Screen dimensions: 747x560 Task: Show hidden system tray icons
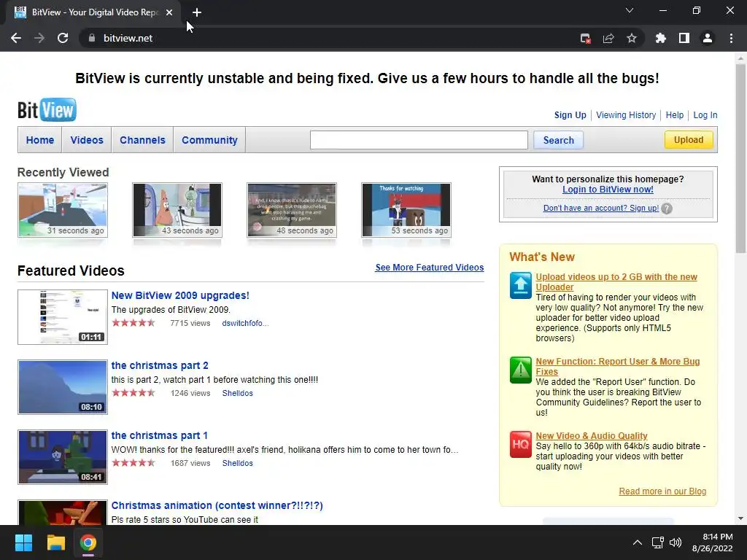point(638,542)
